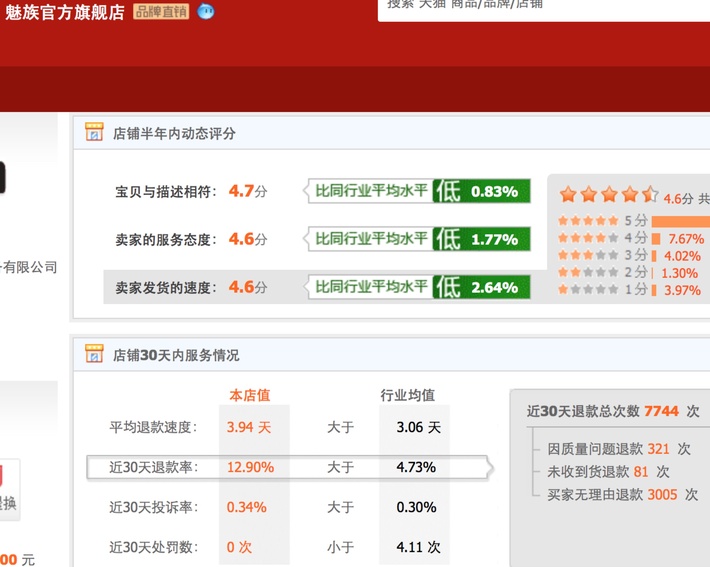
Task: Click the 品牌直销 badge
Action: (161, 11)
